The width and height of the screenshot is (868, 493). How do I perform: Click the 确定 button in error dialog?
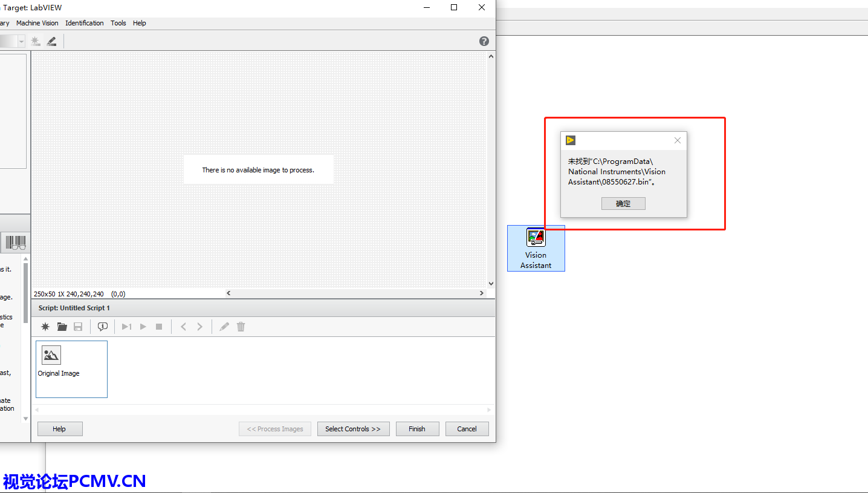(623, 204)
